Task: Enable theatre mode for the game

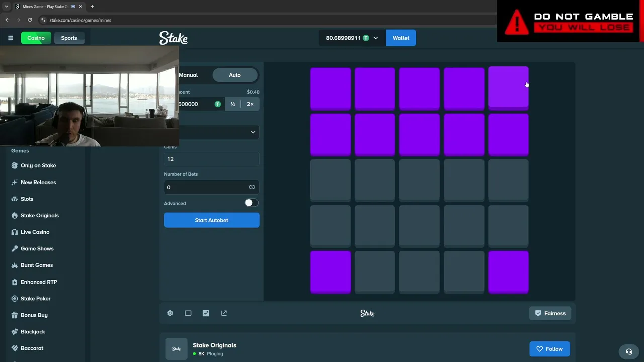Action: point(188,313)
